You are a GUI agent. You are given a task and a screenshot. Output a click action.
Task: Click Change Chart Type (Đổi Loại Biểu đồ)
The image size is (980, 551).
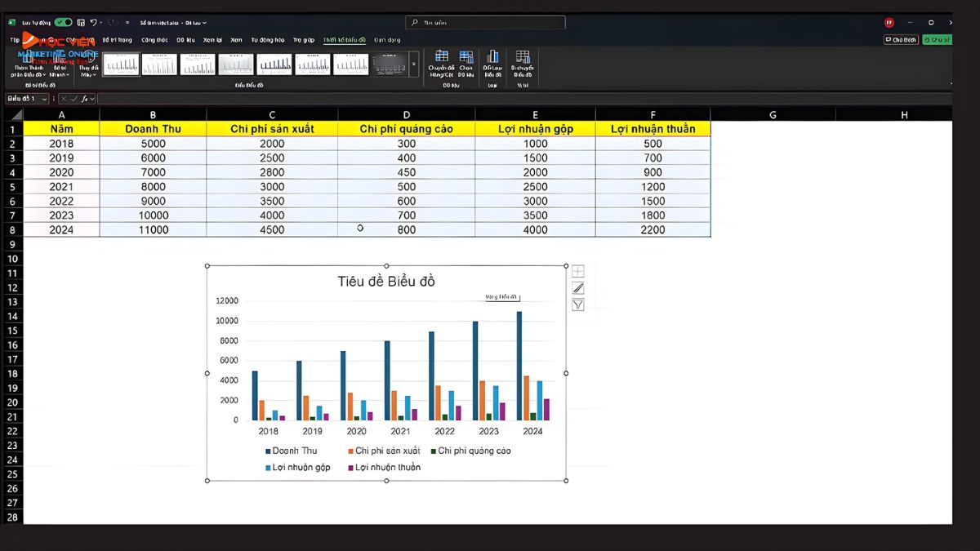coord(492,63)
